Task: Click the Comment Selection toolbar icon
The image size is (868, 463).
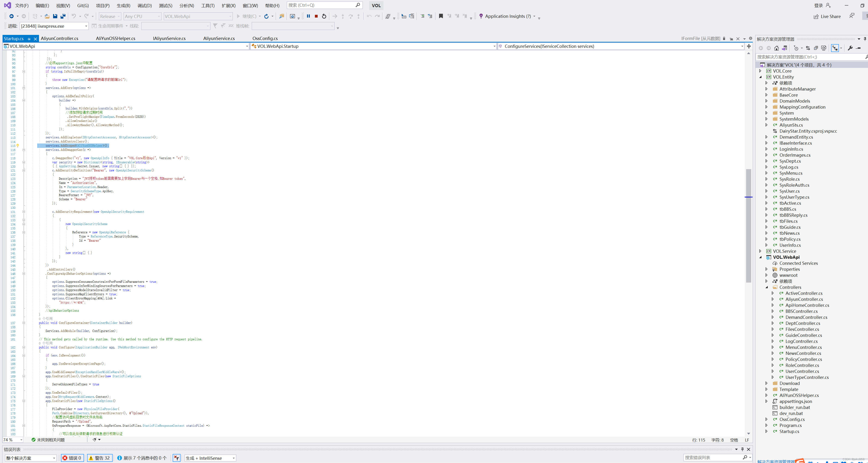Action: pos(422,16)
